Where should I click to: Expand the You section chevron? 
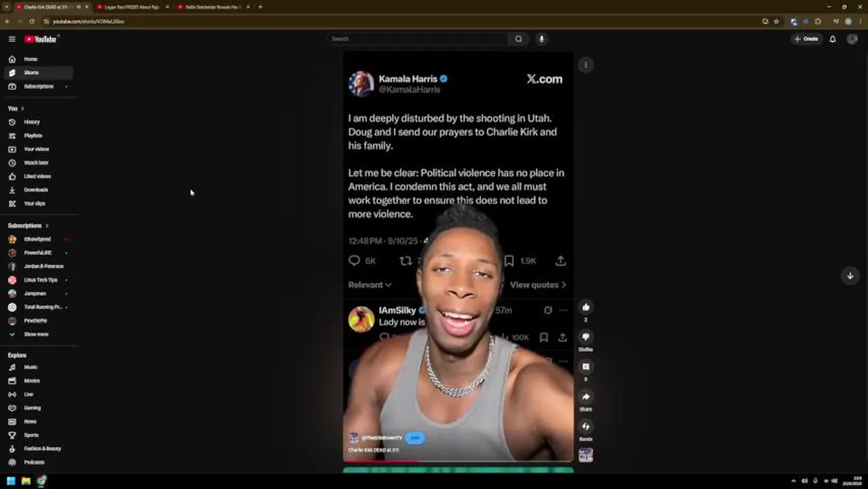(x=22, y=109)
